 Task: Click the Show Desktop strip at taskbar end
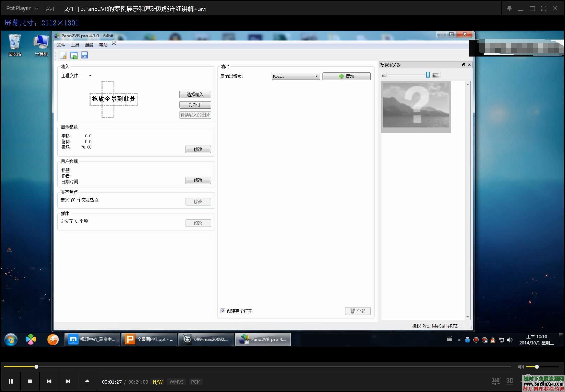[561, 340]
